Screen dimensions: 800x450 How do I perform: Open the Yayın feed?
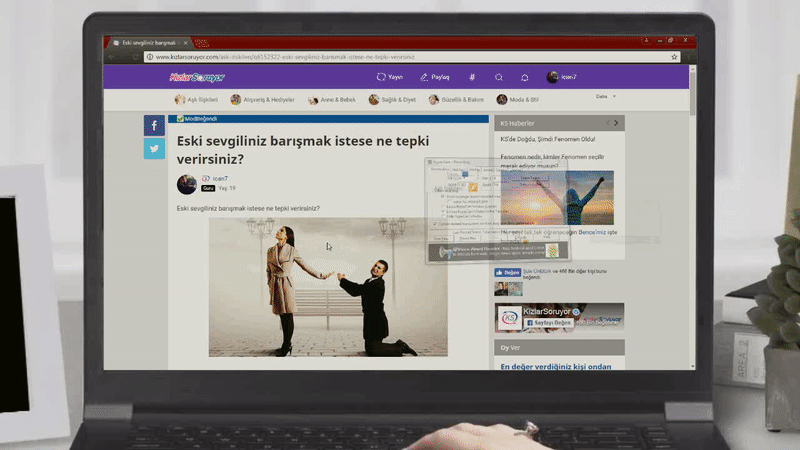[x=390, y=77]
